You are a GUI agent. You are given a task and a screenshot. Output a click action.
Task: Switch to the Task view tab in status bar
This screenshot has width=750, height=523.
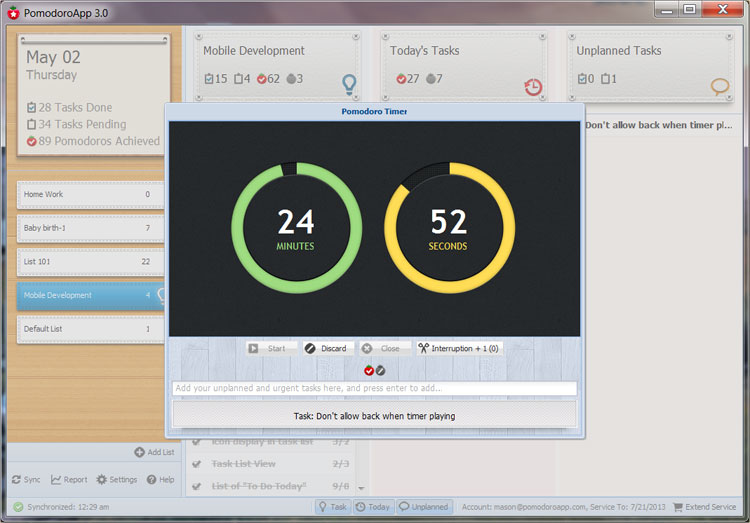point(333,507)
